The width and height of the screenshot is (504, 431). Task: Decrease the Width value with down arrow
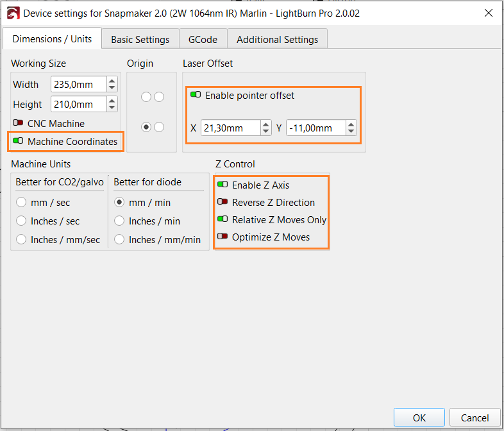(112, 88)
